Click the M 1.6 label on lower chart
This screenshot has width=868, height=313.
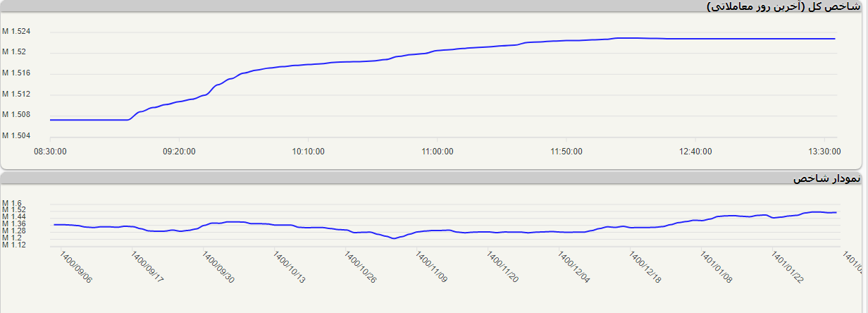coord(12,203)
